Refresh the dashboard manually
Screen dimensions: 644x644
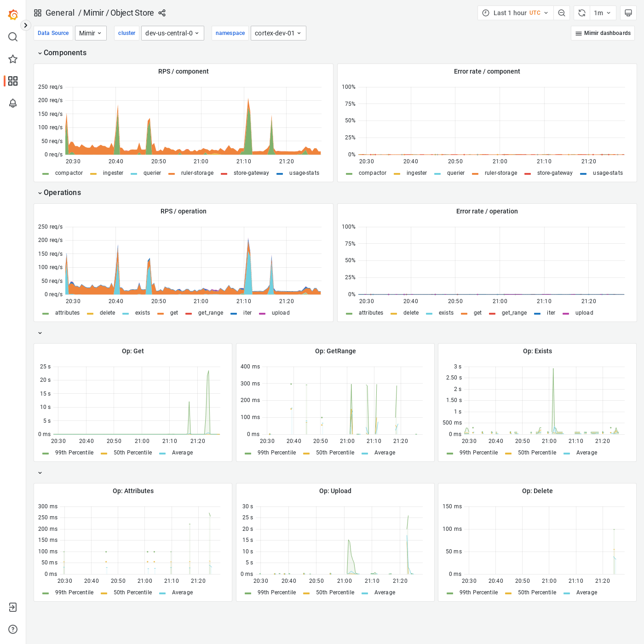click(x=581, y=12)
